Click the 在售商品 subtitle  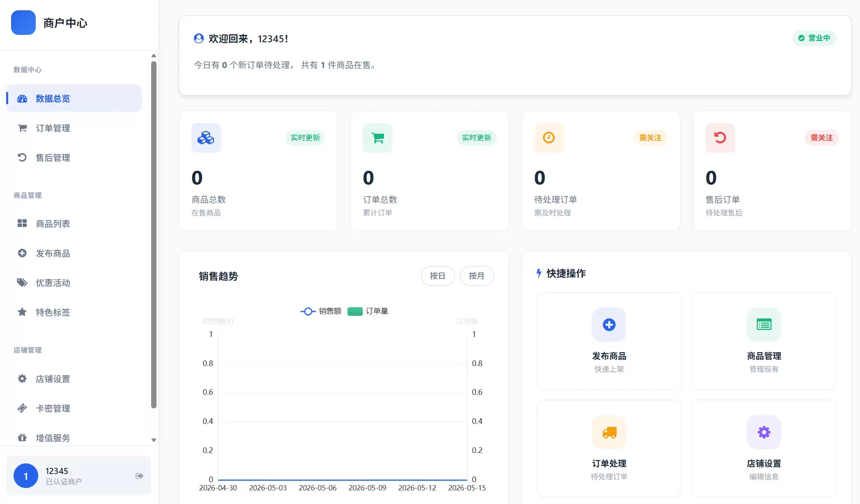click(x=206, y=213)
